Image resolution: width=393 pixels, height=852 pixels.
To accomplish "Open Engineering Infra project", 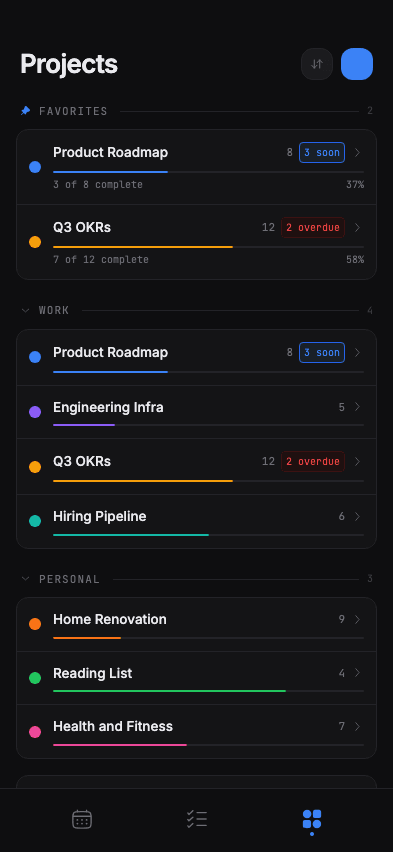I will tap(196, 412).
